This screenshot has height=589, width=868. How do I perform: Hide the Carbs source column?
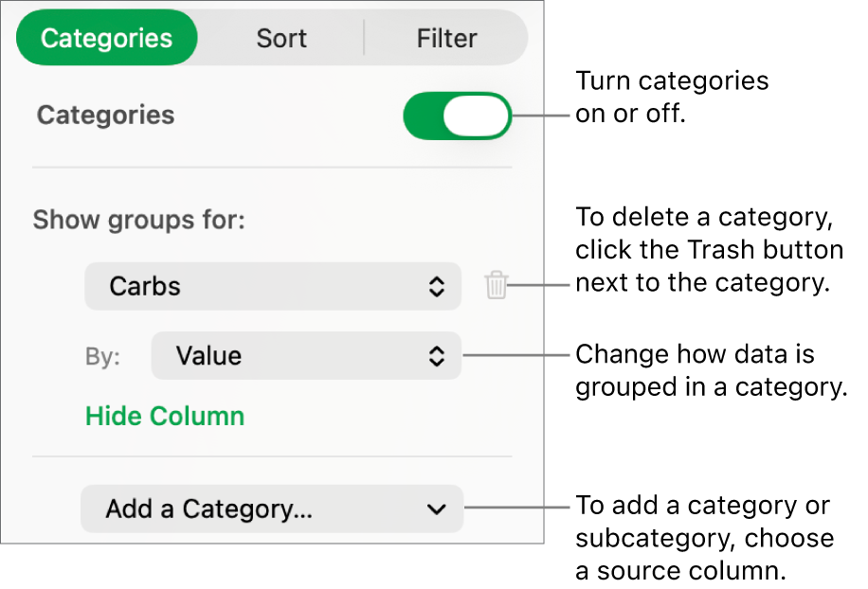click(x=164, y=416)
